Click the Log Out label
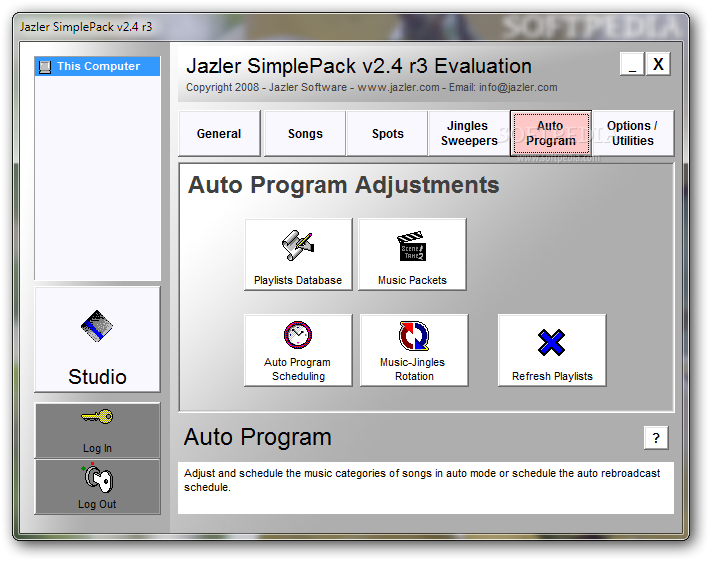Viewport: 710px width, 561px height. click(97, 504)
